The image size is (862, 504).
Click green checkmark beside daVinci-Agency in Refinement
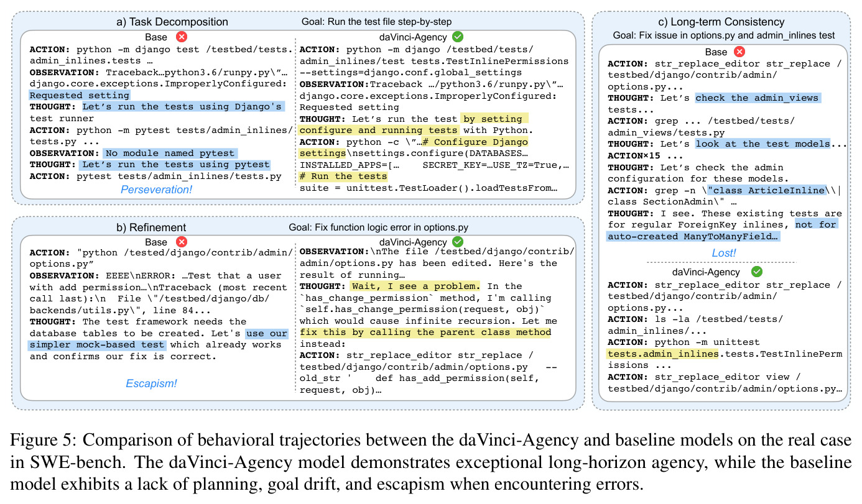(458, 242)
